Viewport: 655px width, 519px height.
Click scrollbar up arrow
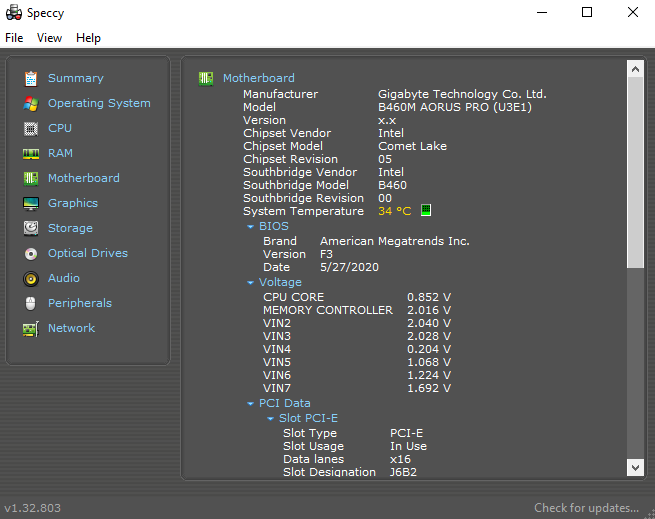(635, 69)
